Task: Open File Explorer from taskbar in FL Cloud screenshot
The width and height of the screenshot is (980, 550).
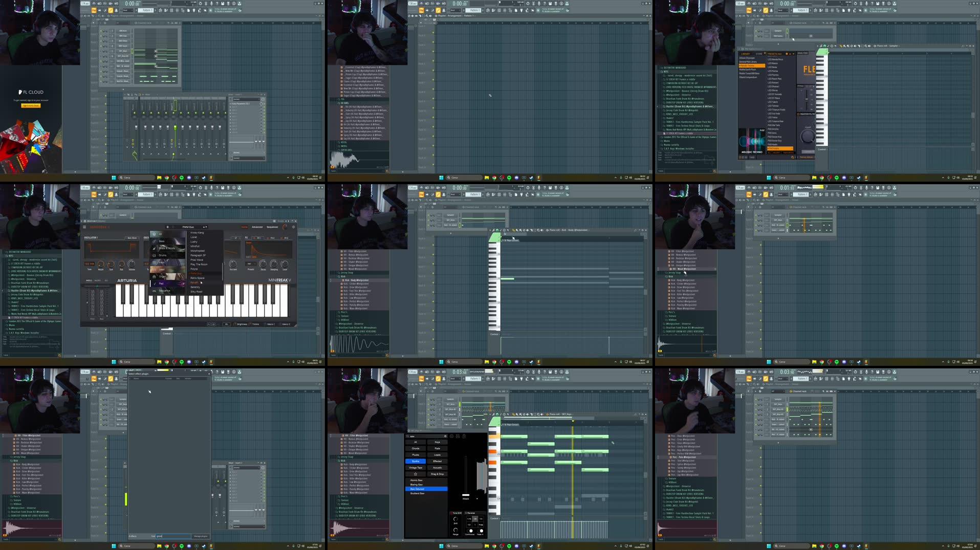Action: pyautogui.click(x=159, y=178)
